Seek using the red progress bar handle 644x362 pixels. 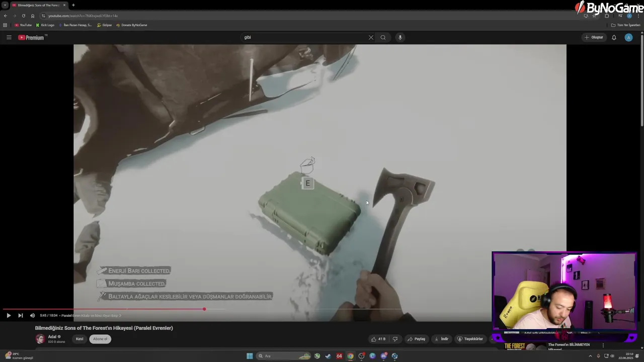204,309
